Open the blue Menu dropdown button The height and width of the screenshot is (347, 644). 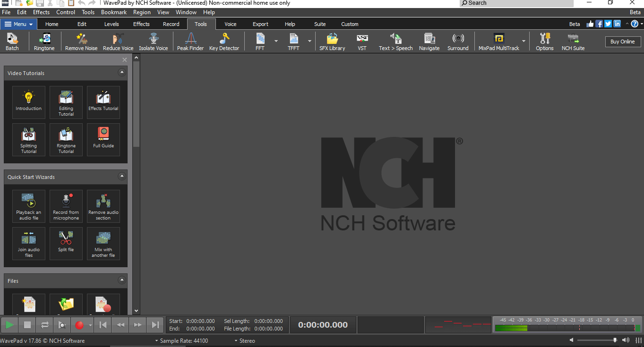(18, 24)
